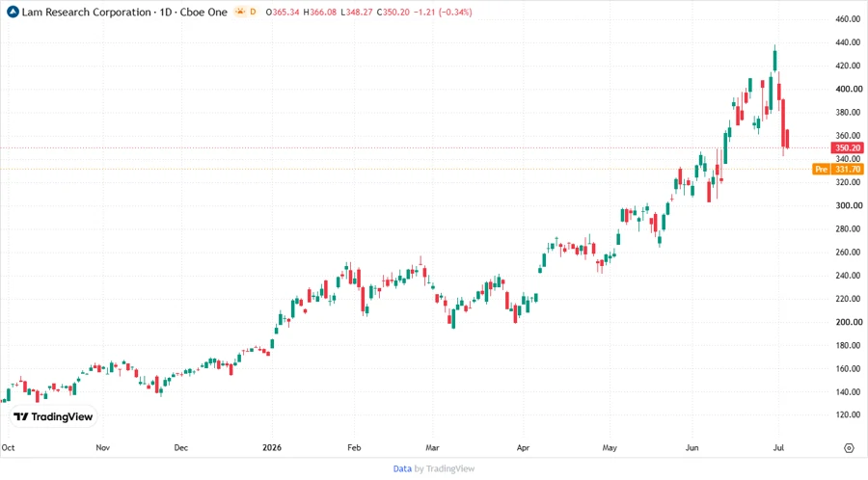Click the D data-status badge in header
The height and width of the screenshot is (480, 868).
click(253, 12)
